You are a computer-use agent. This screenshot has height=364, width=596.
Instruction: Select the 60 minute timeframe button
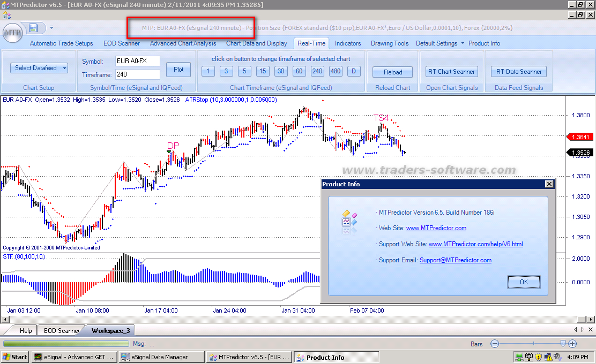pyautogui.click(x=299, y=71)
